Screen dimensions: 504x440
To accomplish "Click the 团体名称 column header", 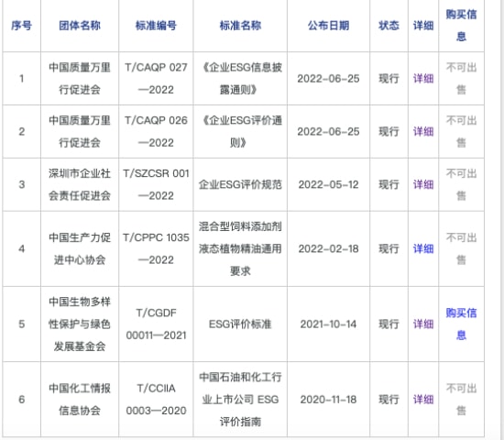I will coord(80,26).
